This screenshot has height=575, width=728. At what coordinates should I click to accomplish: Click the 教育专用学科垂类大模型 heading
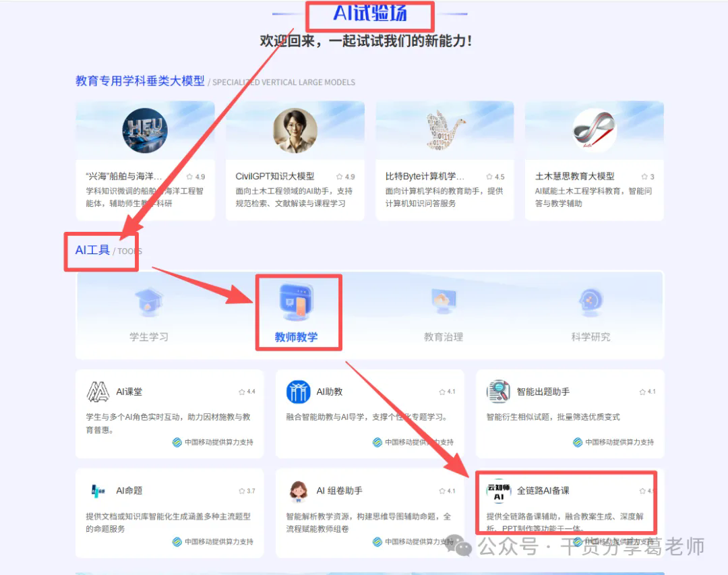pos(140,81)
